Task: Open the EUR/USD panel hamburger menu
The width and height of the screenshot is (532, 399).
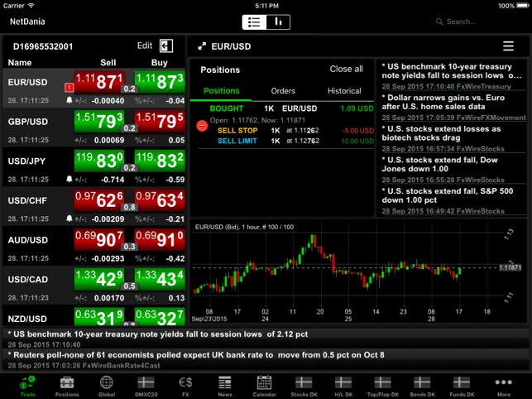Action: click(x=508, y=46)
